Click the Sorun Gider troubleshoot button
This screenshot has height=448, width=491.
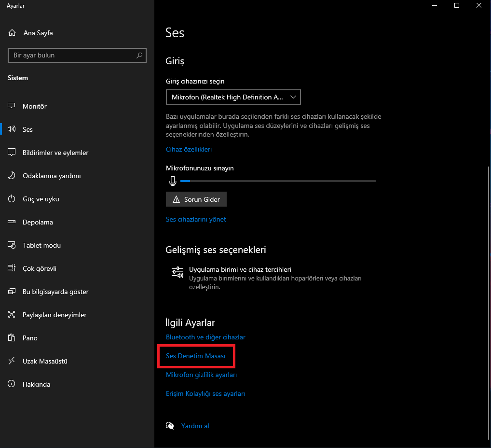196,199
